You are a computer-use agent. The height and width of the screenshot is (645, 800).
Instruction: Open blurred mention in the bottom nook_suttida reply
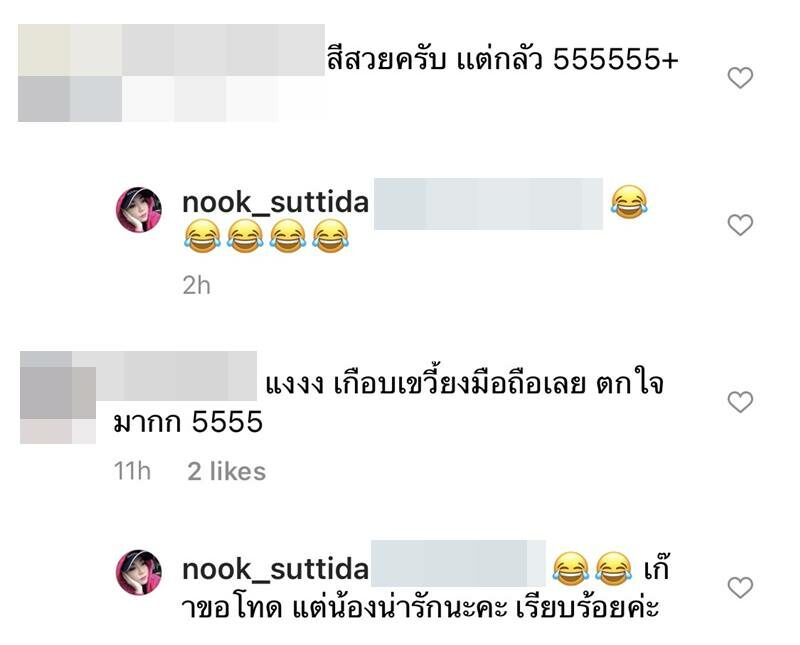[458, 563]
